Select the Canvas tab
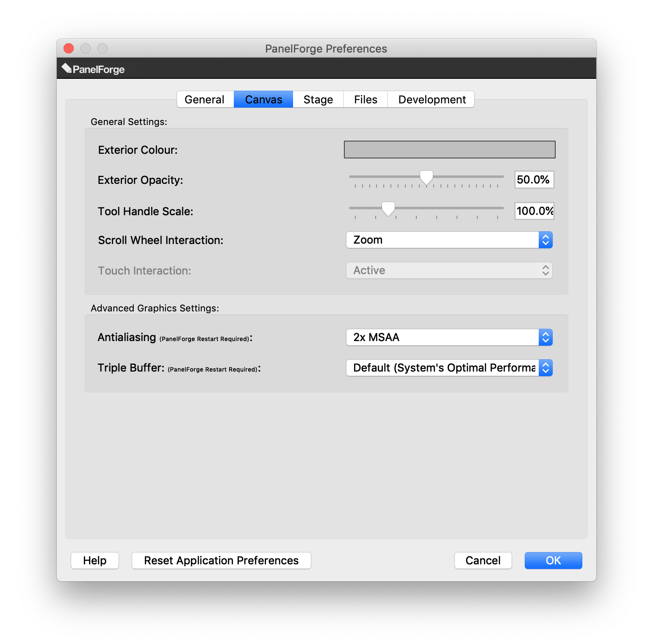Viewport: 659px width, 644px height. (x=263, y=100)
